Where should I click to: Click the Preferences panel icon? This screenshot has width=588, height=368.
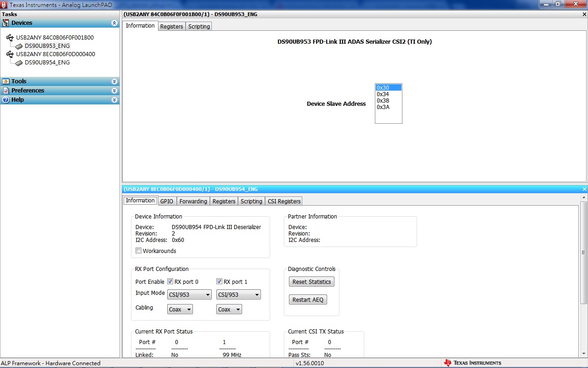(x=6, y=91)
